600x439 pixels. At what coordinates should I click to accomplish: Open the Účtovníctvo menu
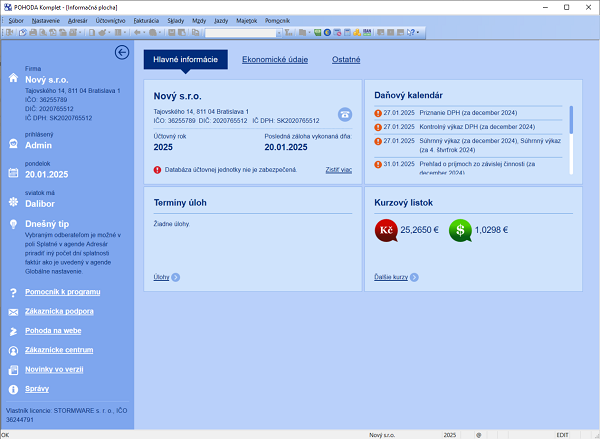(110, 19)
